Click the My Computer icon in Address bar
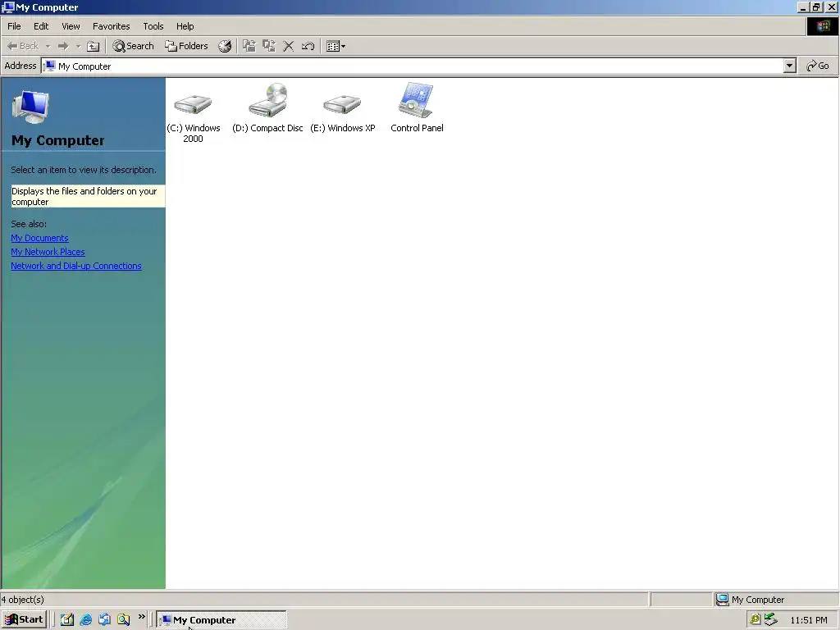Image resolution: width=840 pixels, height=630 pixels. click(50, 66)
